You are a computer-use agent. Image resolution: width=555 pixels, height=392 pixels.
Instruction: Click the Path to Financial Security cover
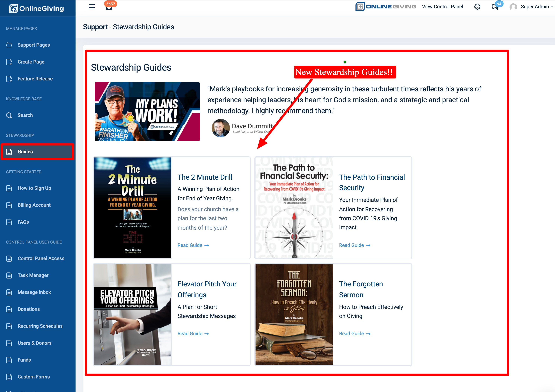tap(294, 208)
